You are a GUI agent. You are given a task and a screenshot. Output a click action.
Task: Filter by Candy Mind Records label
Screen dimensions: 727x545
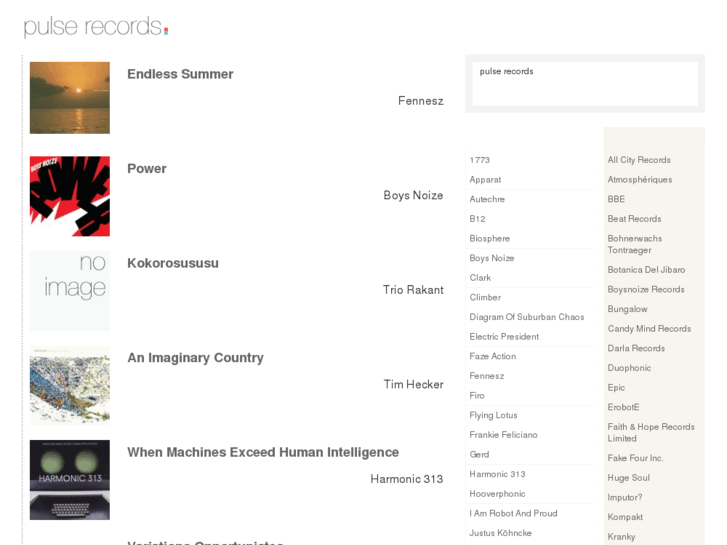click(649, 329)
